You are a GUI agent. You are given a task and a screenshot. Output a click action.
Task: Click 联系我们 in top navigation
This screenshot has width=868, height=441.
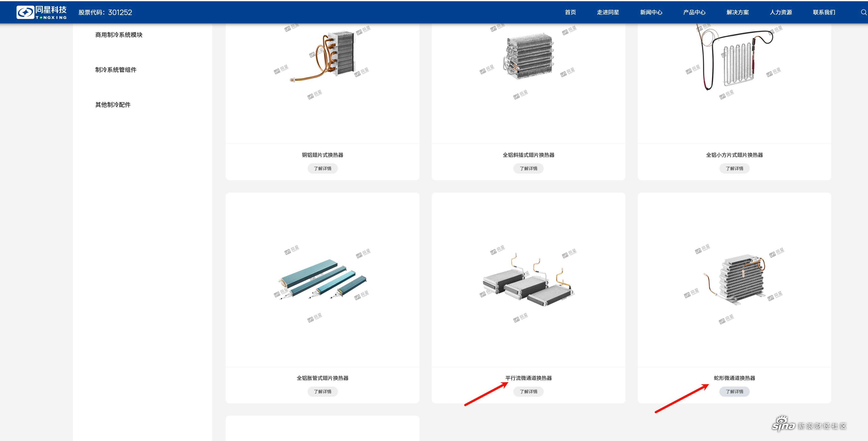824,13
